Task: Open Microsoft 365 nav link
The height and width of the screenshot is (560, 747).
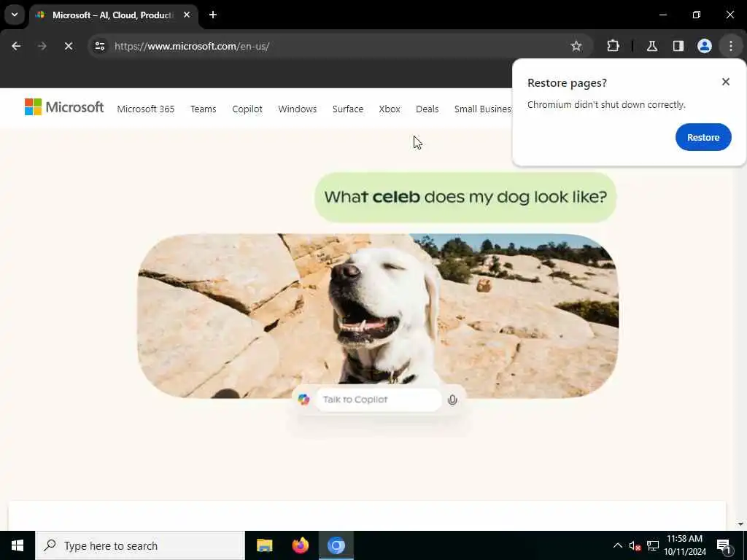Action: [x=146, y=109]
